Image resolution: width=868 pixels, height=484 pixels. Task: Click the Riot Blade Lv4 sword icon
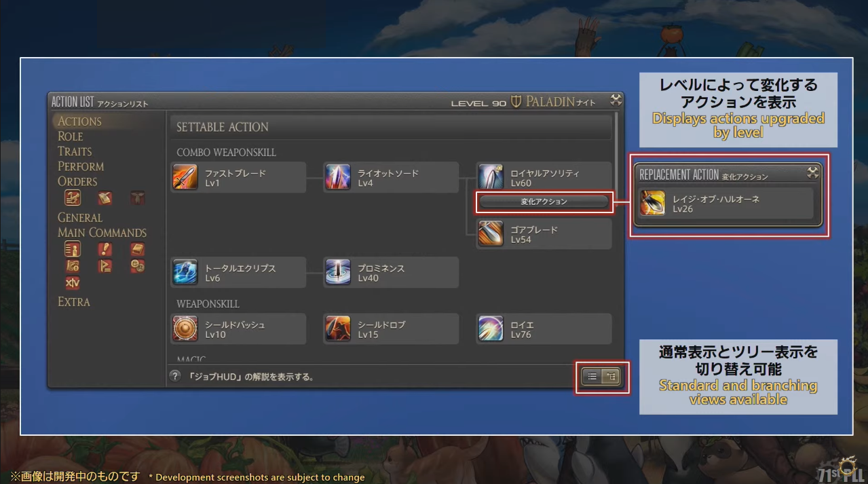(x=337, y=177)
